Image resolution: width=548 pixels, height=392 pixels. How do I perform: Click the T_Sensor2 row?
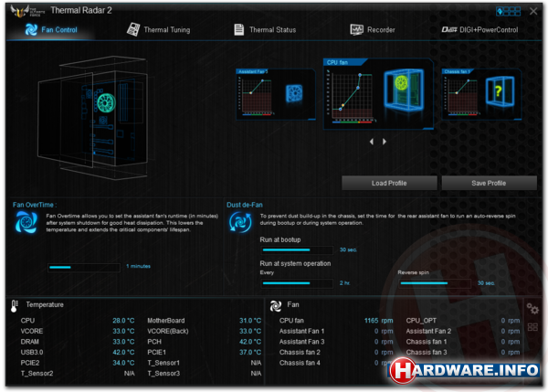78,374
